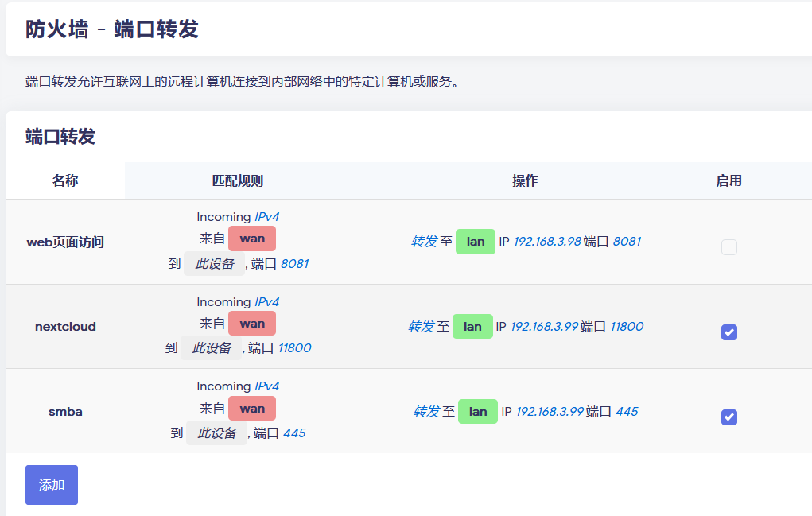Click destination port 11800 in the 操作 column

tap(626, 327)
